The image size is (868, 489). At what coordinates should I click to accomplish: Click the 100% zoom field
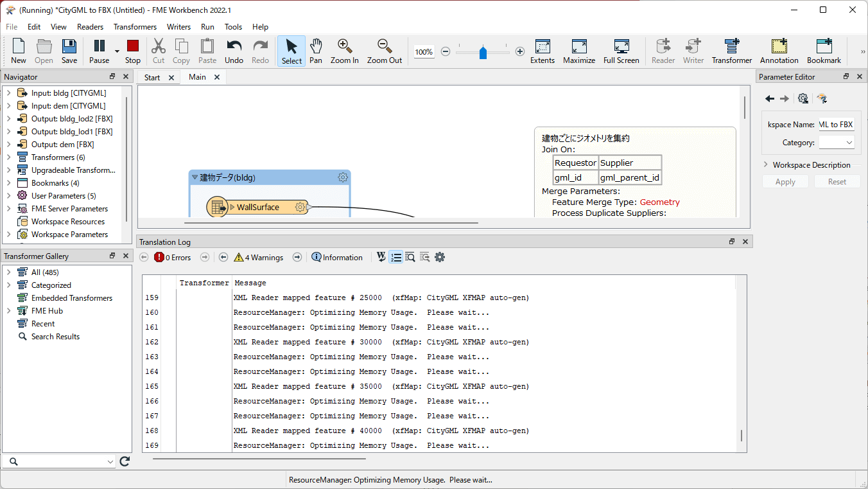[424, 51]
